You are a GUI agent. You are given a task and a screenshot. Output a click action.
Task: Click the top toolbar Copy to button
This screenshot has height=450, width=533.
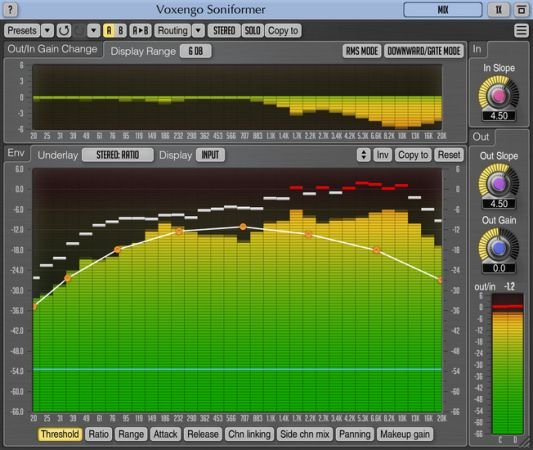click(x=283, y=31)
